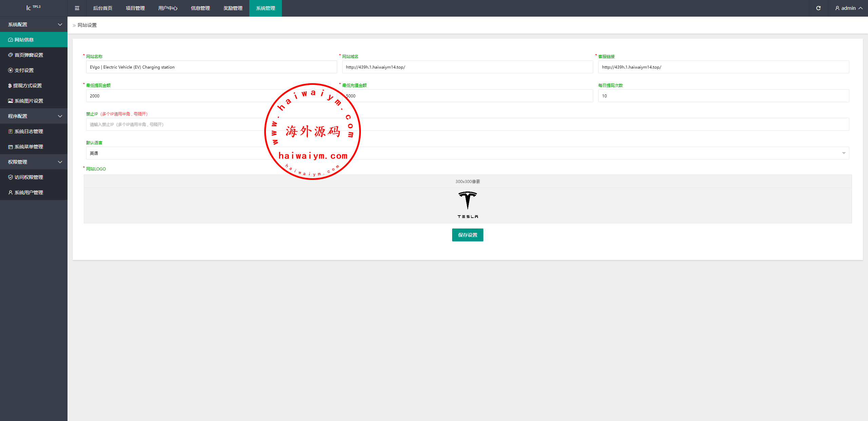The image size is (868, 421).
Task: Click the refresh icon in top bar
Action: click(x=818, y=8)
